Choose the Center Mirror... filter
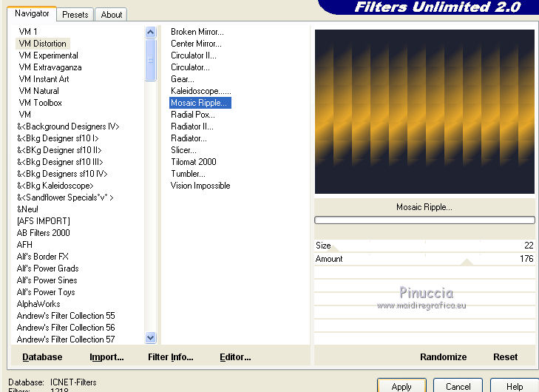 [x=196, y=44]
